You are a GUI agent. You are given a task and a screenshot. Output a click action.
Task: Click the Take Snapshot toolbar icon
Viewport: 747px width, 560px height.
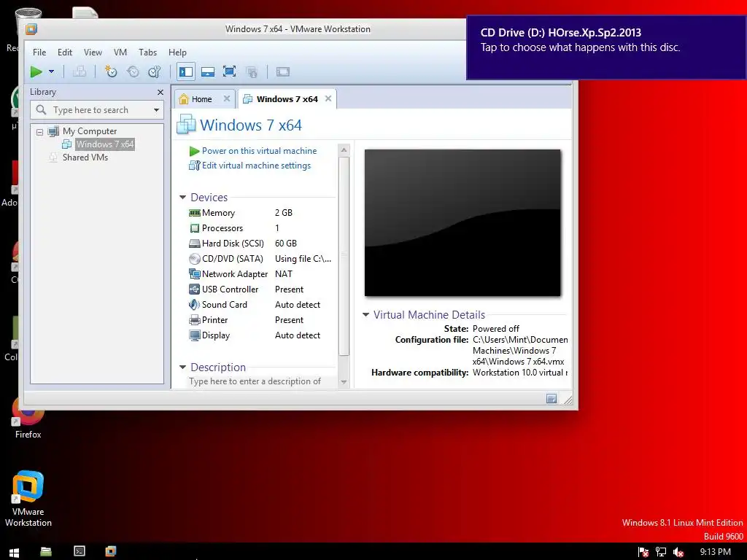(111, 72)
